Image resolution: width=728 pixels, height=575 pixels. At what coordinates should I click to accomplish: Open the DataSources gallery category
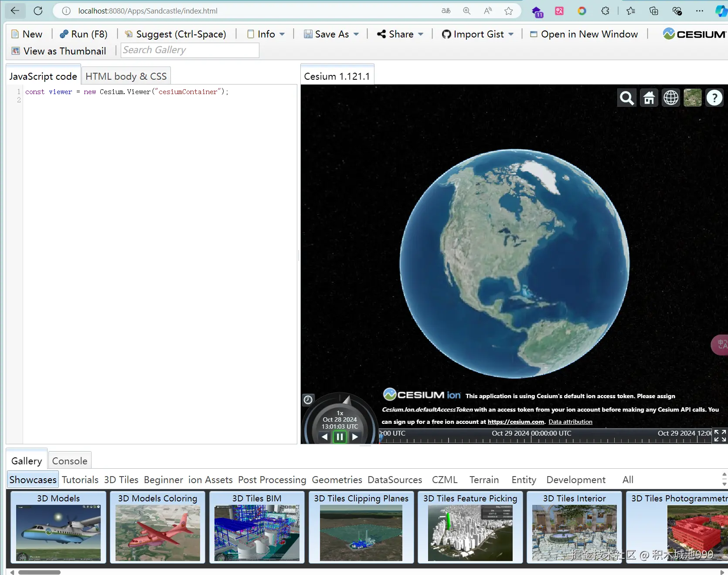pos(395,480)
